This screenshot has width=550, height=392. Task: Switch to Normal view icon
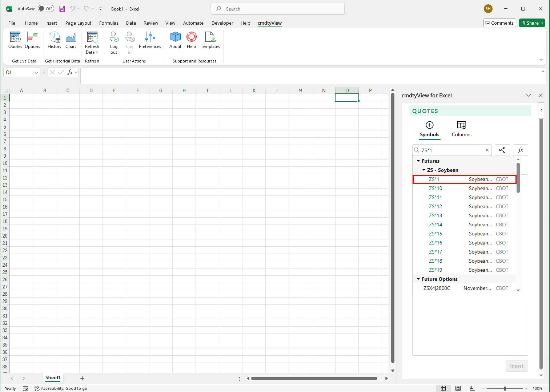tap(443, 388)
